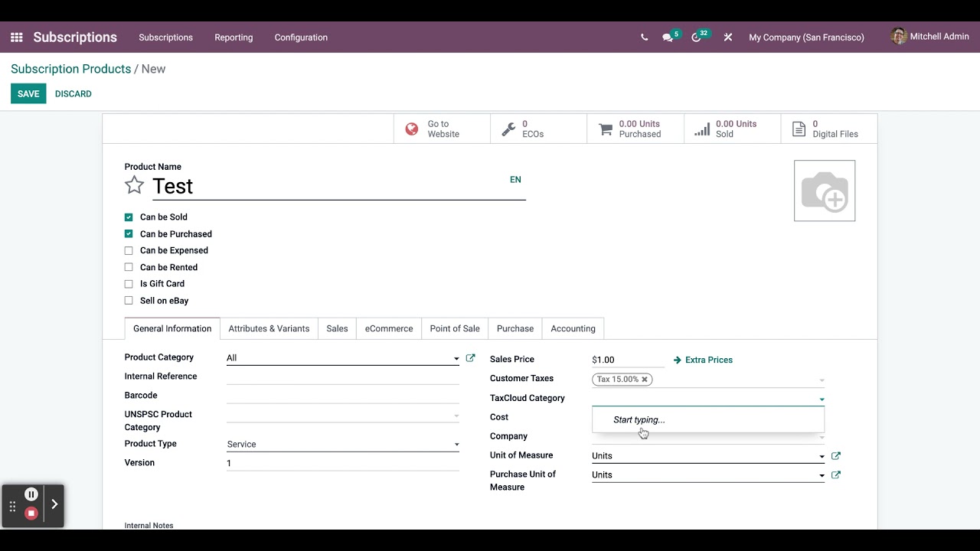Open the Product Type Service dropdown
Viewport: 980px width, 551px height.
coord(343,444)
